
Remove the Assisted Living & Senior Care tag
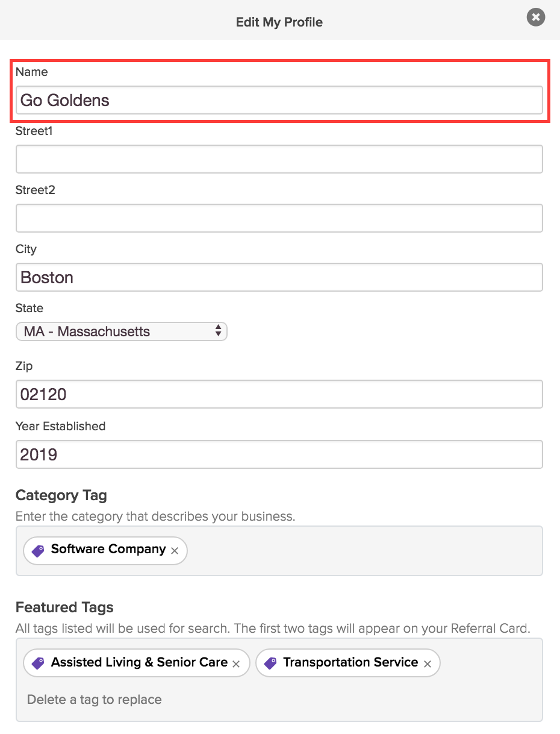(x=236, y=663)
